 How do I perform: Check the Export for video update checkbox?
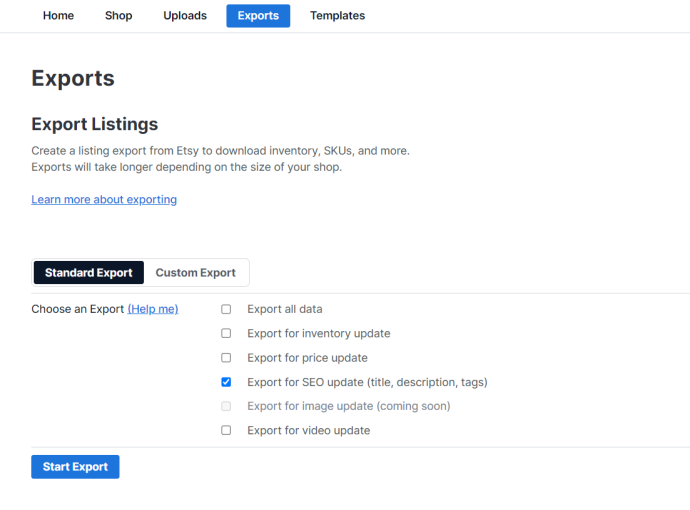226,430
